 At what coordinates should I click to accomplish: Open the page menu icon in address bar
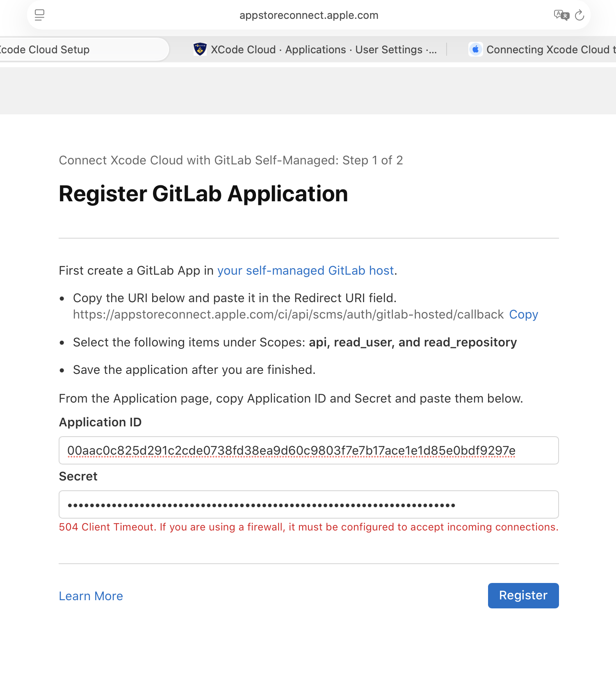(39, 15)
